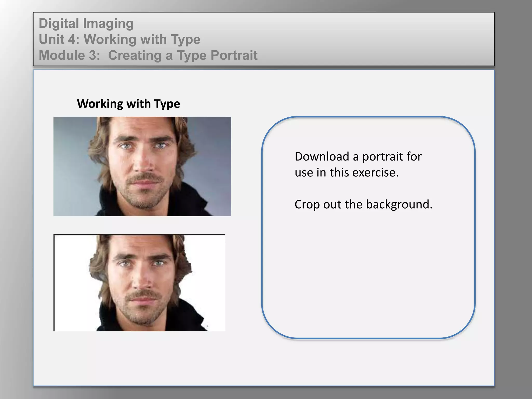Select the bold "Working with Type" heading
The width and height of the screenshot is (532, 399).
[x=128, y=104]
